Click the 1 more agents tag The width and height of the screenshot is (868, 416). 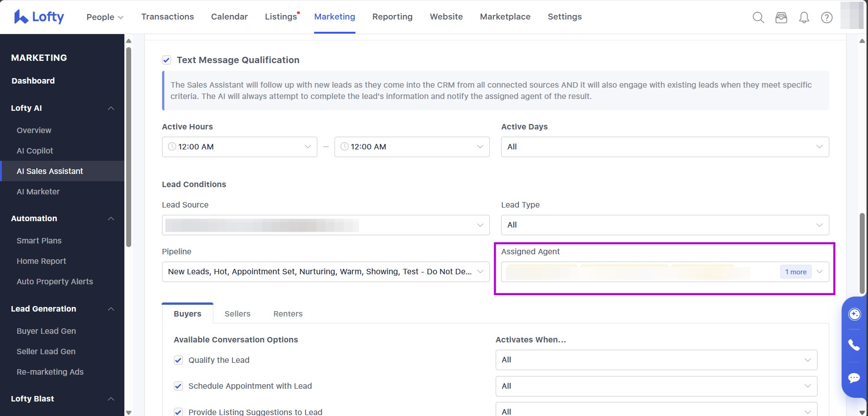tap(795, 272)
